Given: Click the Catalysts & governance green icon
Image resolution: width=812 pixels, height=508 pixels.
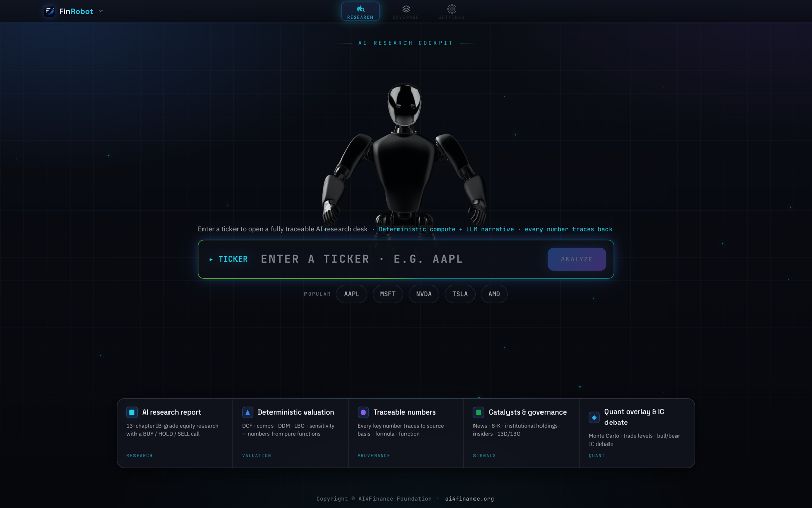Looking at the screenshot, I should pos(479,412).
